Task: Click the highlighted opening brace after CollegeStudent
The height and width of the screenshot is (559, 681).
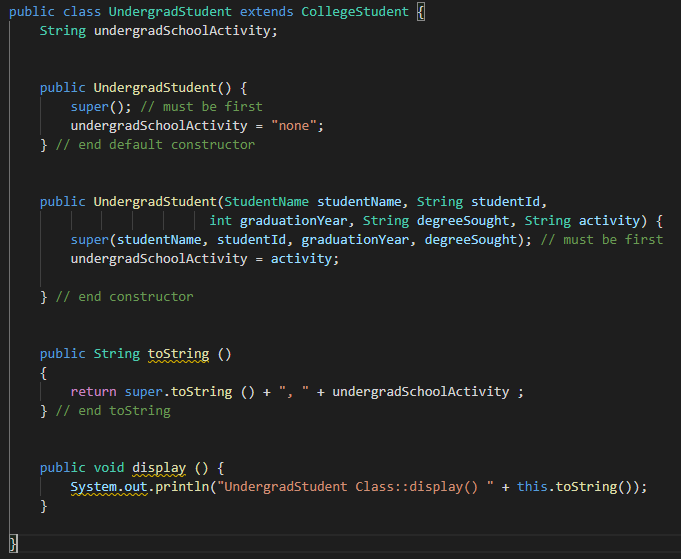Action: [x=420, y=12]
